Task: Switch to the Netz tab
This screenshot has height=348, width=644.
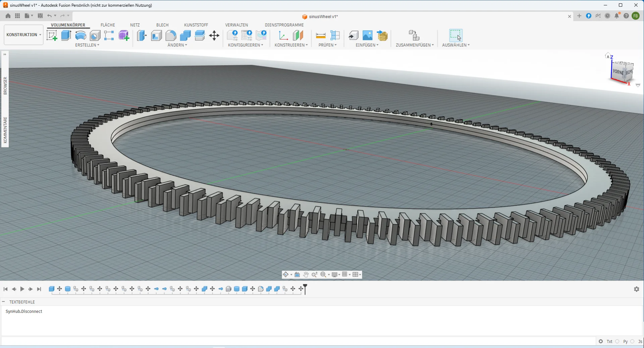Action: pos(135,25)
